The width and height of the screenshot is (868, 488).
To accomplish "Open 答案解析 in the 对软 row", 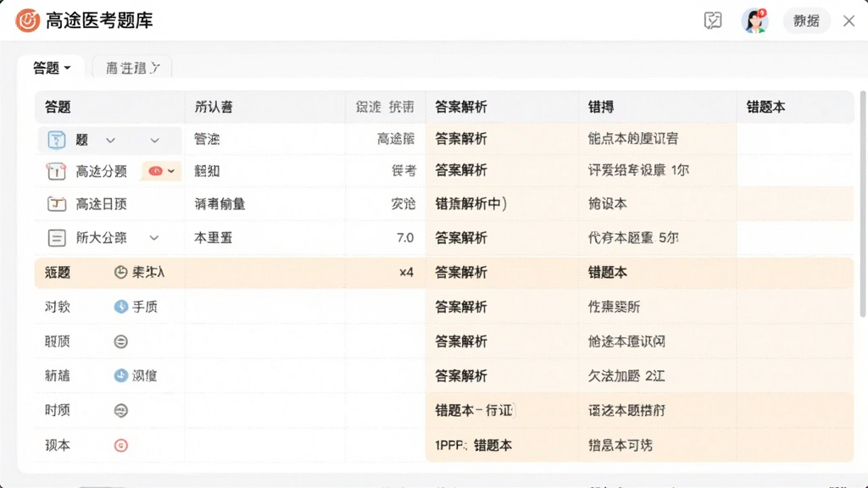I will [460, 307].
